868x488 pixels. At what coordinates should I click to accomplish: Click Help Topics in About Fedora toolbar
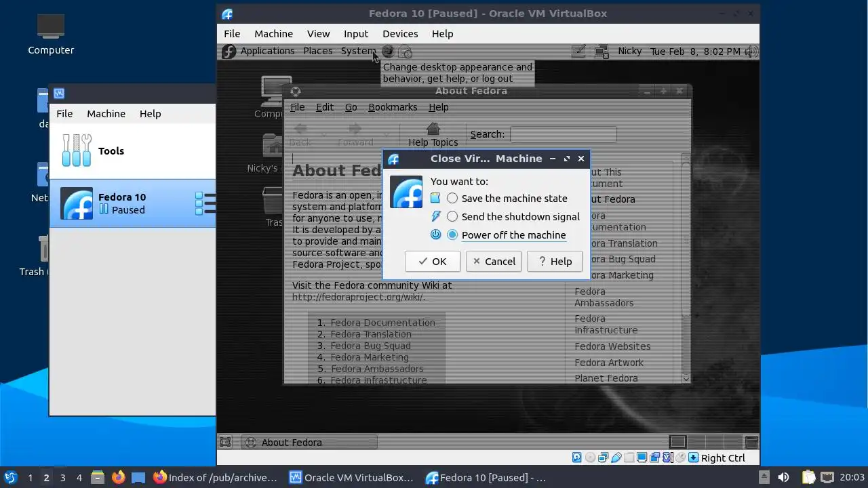tap(433, 135)
